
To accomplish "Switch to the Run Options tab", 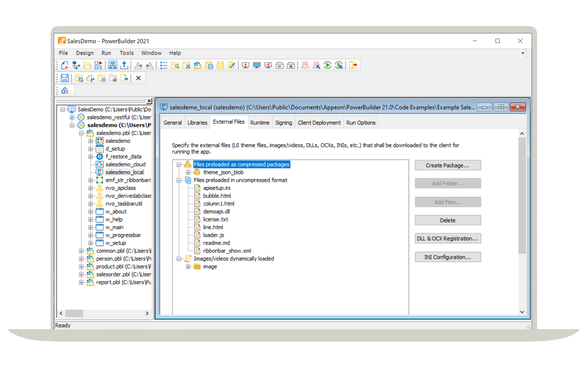I will [x=361, y=123].
